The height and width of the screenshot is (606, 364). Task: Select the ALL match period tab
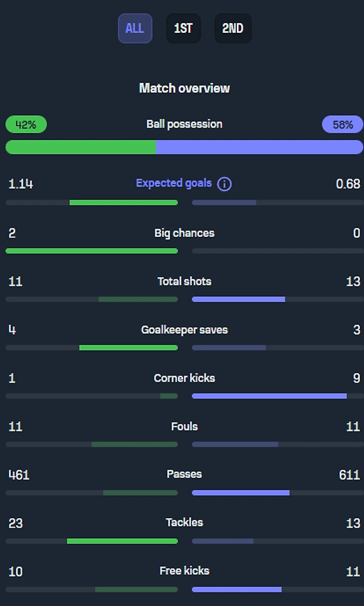135,28
